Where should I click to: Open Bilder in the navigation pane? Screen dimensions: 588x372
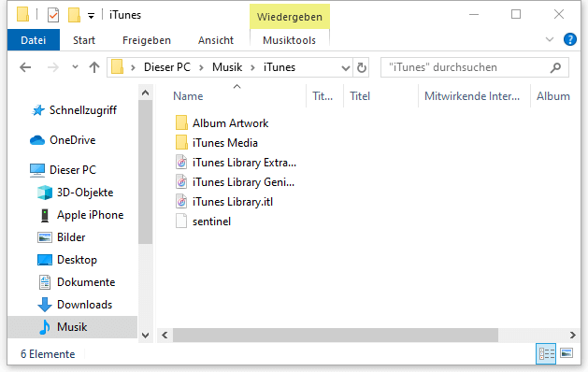click(71, 237)
